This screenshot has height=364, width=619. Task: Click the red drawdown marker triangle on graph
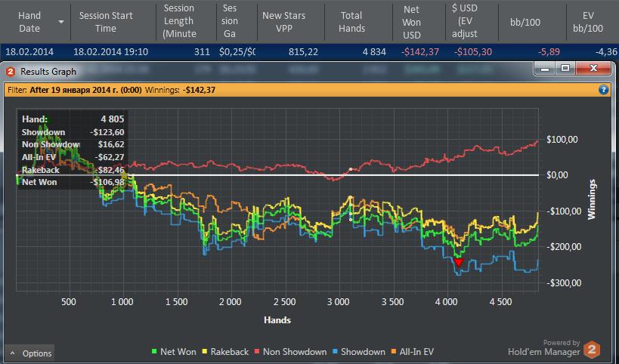pyautogui.click(x=458, y=262)
